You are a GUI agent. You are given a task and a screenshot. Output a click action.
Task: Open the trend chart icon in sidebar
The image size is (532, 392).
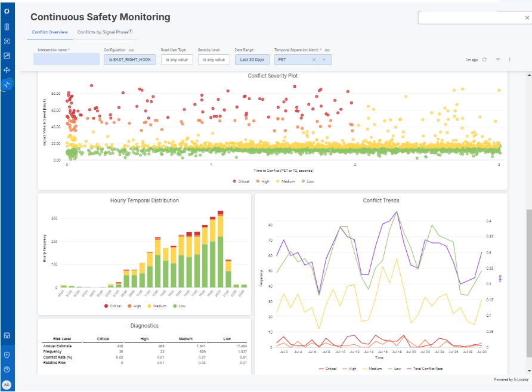tap(7, 55)
